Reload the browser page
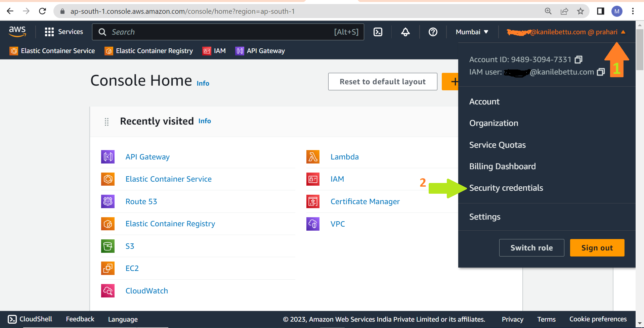Image resolution: width=644 pixels, height=328 pixels. (42, 11)
